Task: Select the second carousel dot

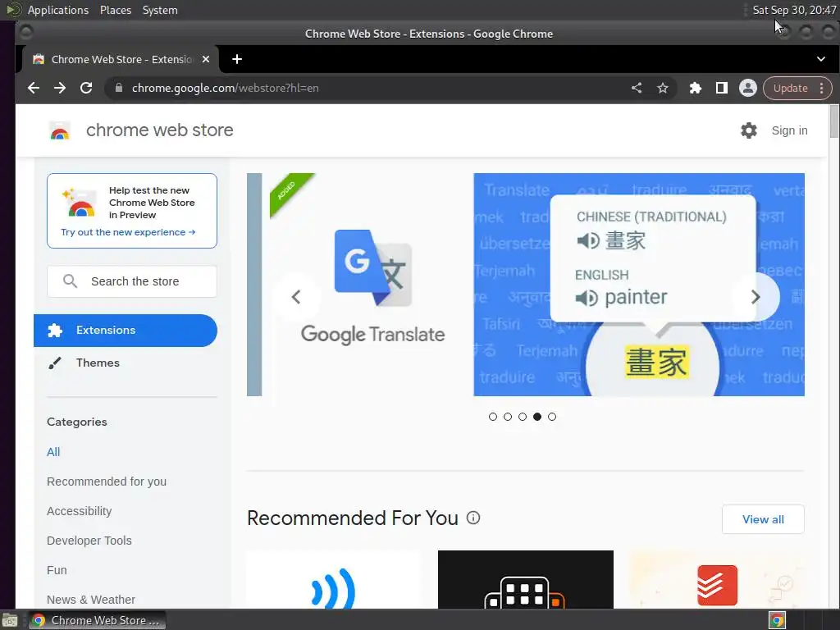Action: tap(508, 417)
